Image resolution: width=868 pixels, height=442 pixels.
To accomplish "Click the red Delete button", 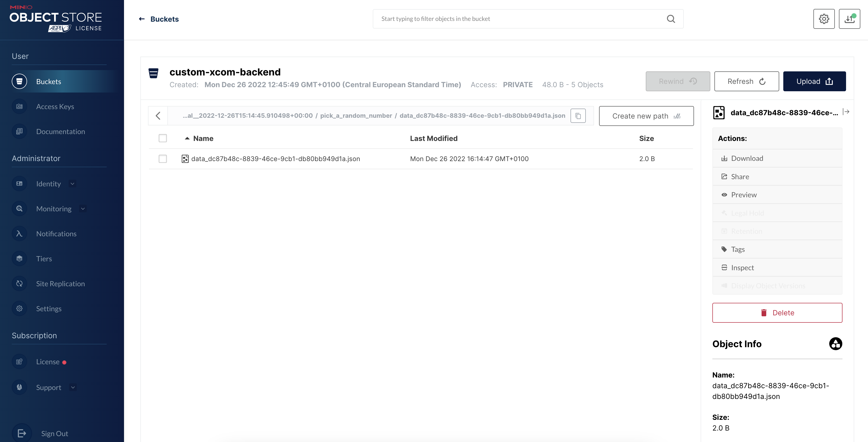I will pyautogui.click(x=777, y=313).
